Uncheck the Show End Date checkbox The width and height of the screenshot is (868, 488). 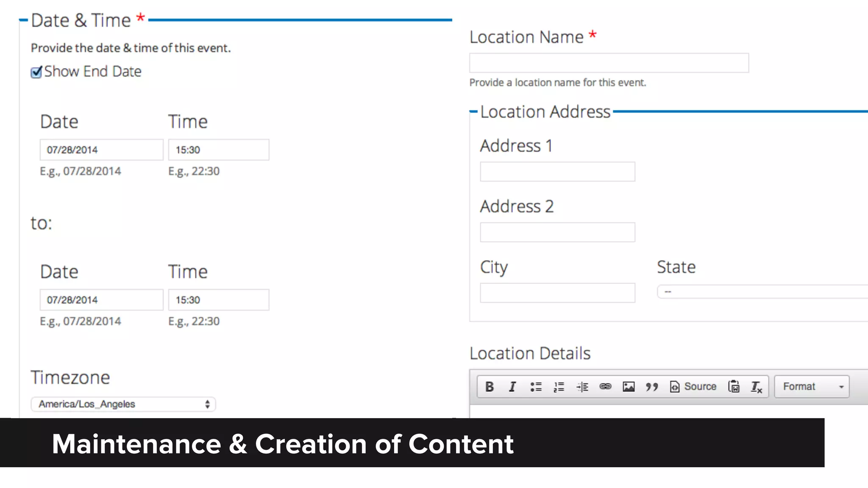[36, 72]
